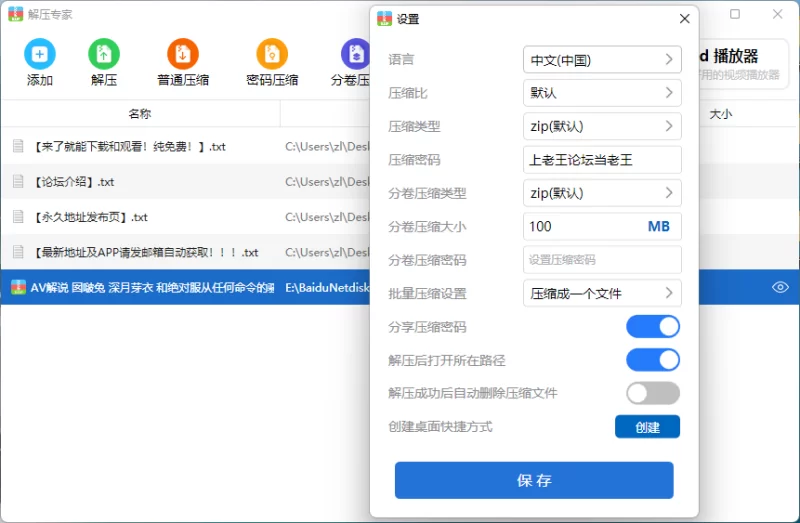The image size is (800, 523).
Task: Click the 分卷压缩密码 input field
Action: [602, 260]
